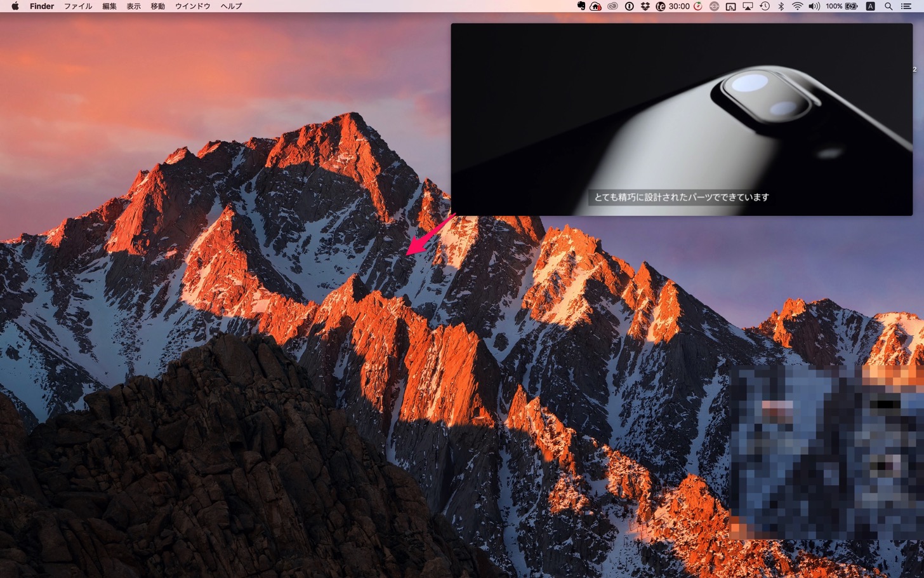924x578 pixels.
Task: Open the Evernote menu bar icon
Action: (581, 6)
